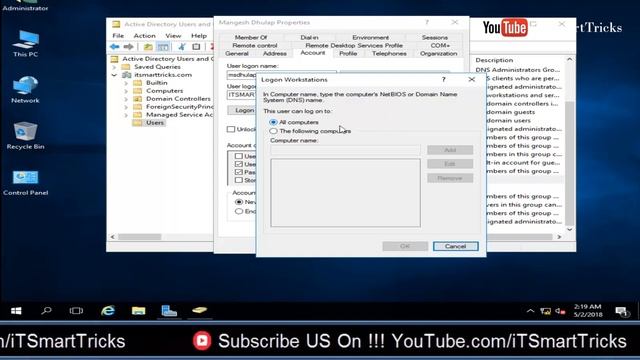This screenshot has height=360, width=640.
Task: Click Back arrow in AD Users toolbar
Action: (115, 47)
